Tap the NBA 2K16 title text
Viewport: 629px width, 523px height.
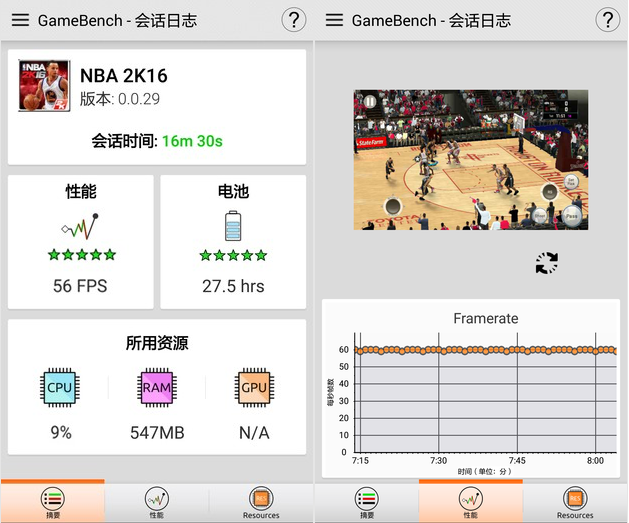(x=124, y=75)
